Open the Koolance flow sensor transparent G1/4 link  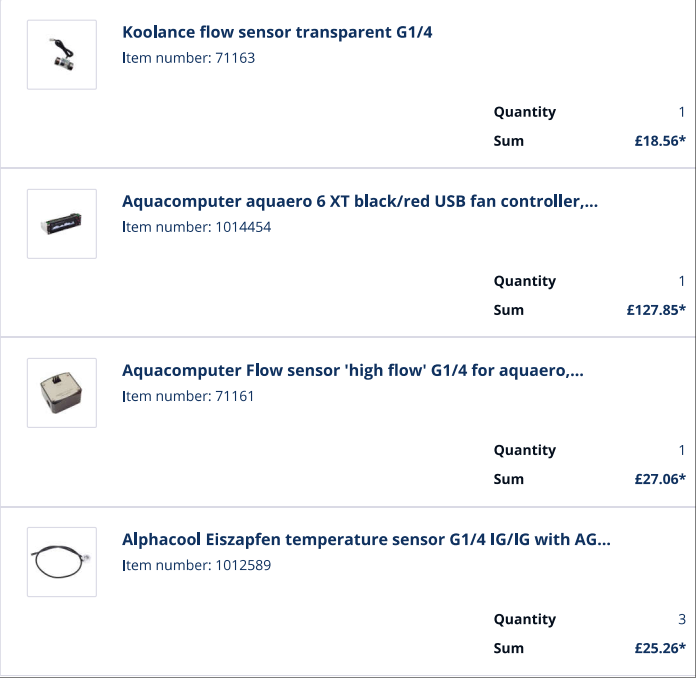pyautogui.click(x=277, y=32)
